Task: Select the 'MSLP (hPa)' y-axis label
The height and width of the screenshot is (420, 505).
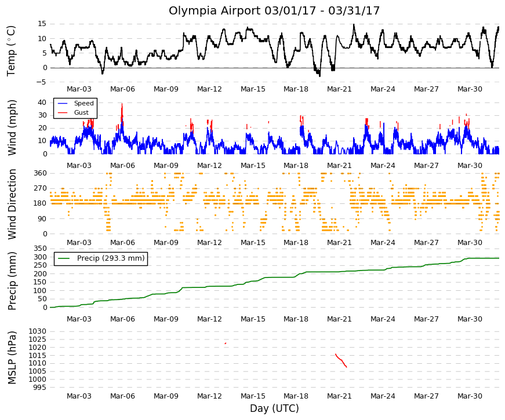Action: pyautogui.click(x=12, y=358)
